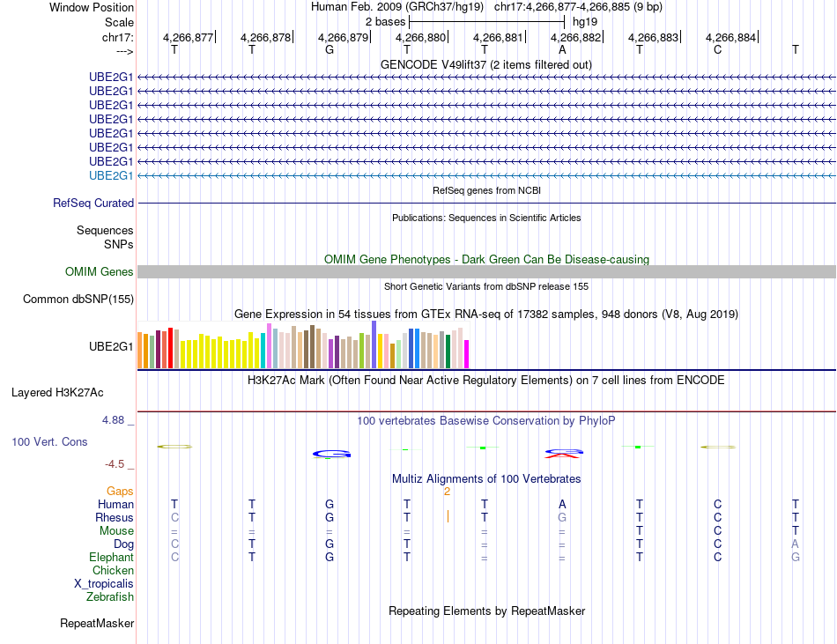Screen dimensions: 837x644
Task: Click the Gaps row label
Action: (120, 492)
